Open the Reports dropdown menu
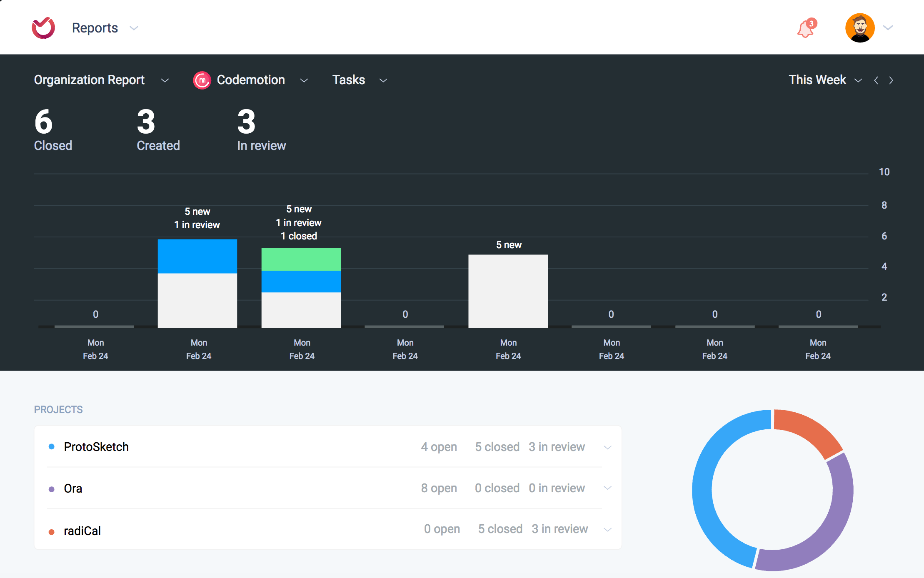 [x=133, y=28]
